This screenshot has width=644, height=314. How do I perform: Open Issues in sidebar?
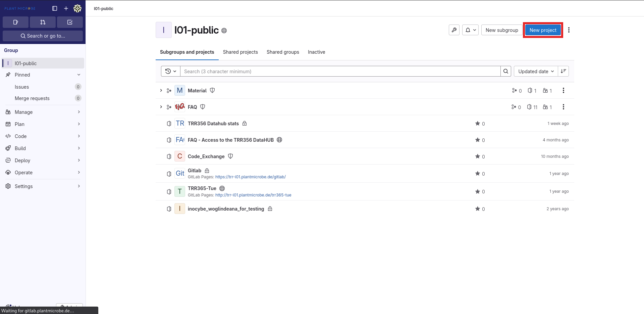pyautogui.click(x=43, y=87)
